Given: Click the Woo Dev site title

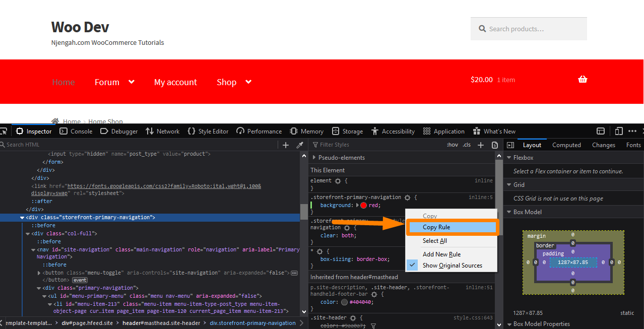Looking at the screenshot, I should [80, 27].
